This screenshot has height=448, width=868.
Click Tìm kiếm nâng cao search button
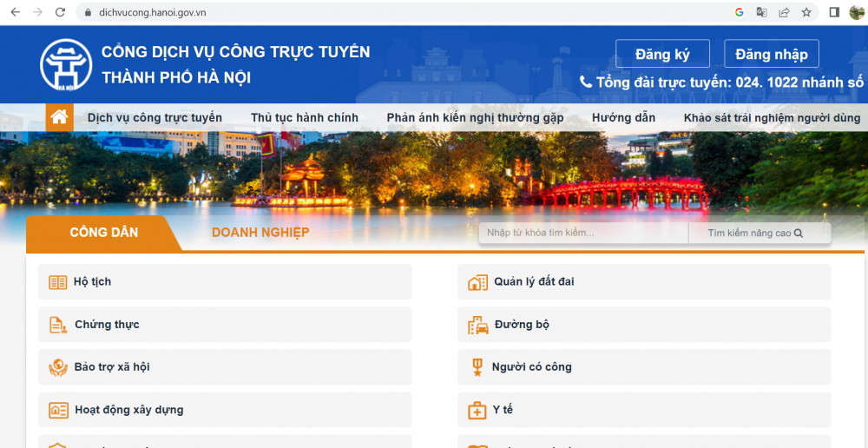click(x=755, y=233)
